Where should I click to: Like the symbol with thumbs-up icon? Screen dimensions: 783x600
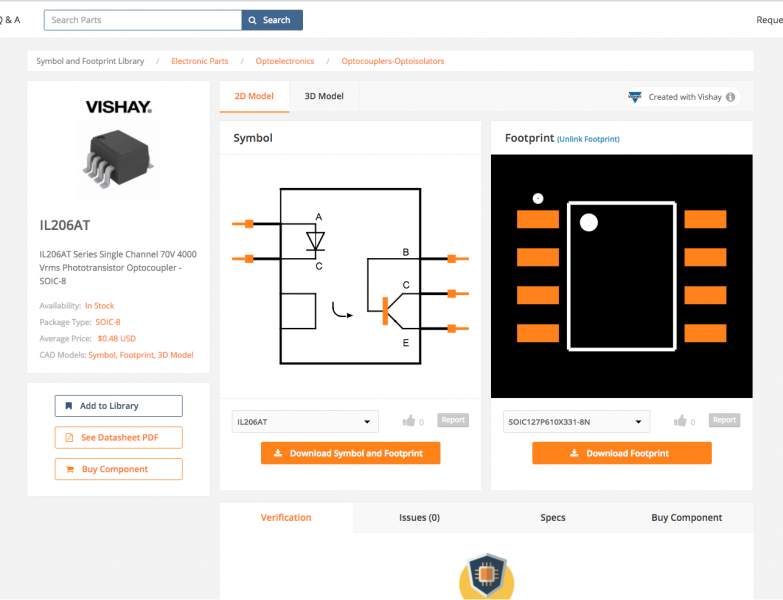pyautogui.click(x=409, y=421)
